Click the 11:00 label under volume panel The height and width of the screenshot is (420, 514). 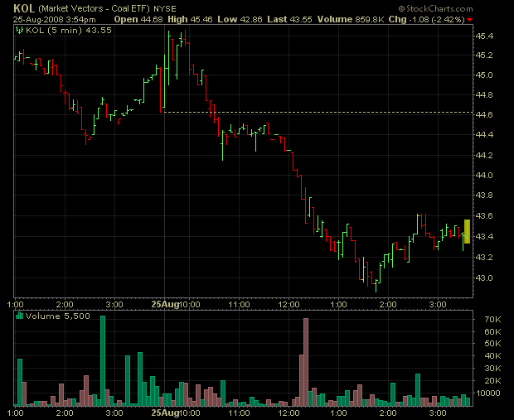[x=239, y=413]
